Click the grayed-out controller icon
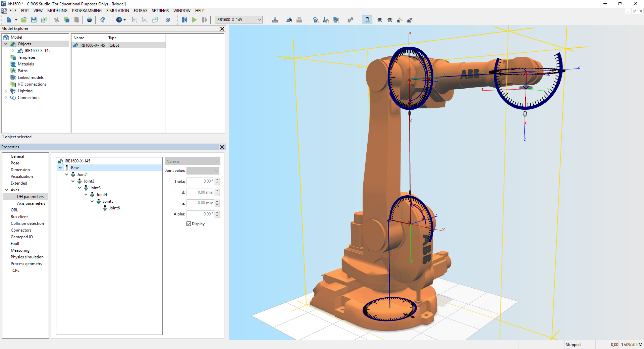The image size is (644, 349). 299,20
